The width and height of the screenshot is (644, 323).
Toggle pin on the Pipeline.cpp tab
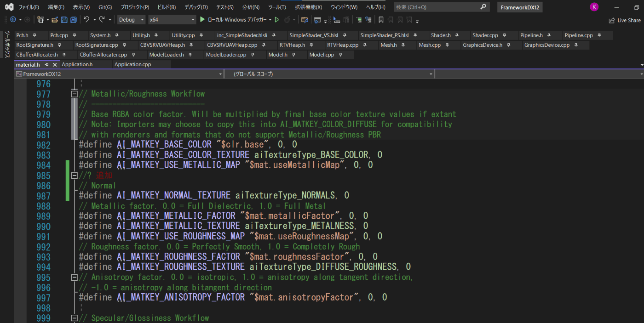(x=599, y=35)
